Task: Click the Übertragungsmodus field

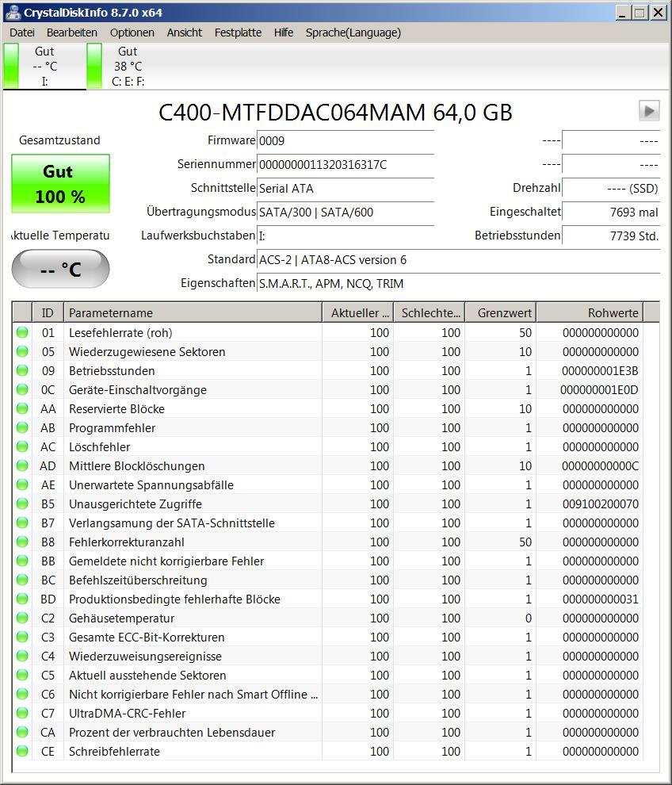Action: pos(346,212)
